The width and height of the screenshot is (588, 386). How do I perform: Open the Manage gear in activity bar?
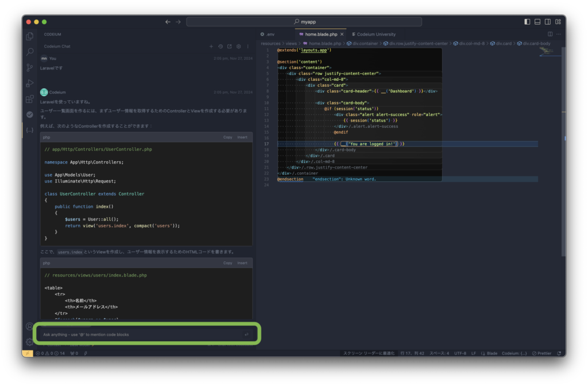coord(29,341)
